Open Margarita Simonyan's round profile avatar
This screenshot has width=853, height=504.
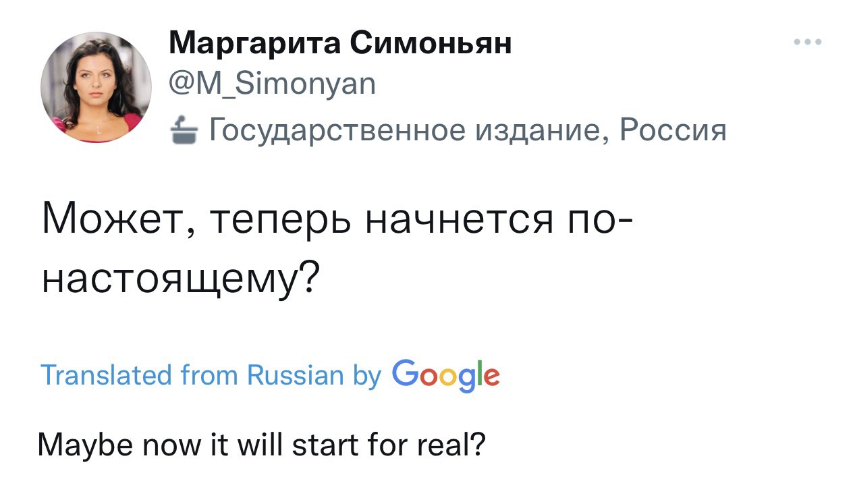pyautogui.click(x=97, y=87)
